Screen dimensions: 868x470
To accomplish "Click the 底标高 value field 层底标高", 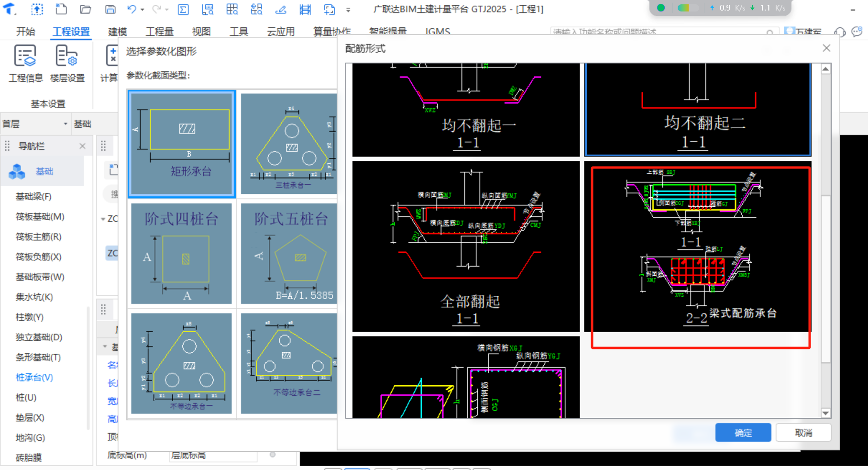I will coord(213,455).
